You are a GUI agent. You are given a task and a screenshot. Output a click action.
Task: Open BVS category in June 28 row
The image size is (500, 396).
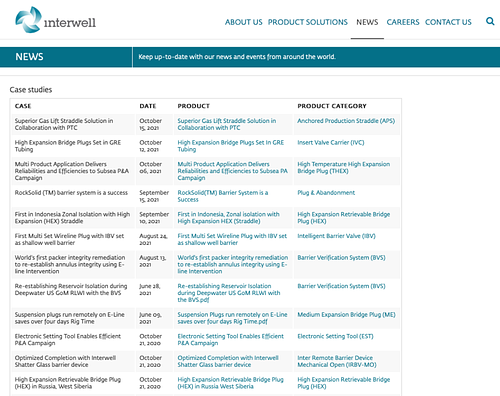(x=341, y=286)
